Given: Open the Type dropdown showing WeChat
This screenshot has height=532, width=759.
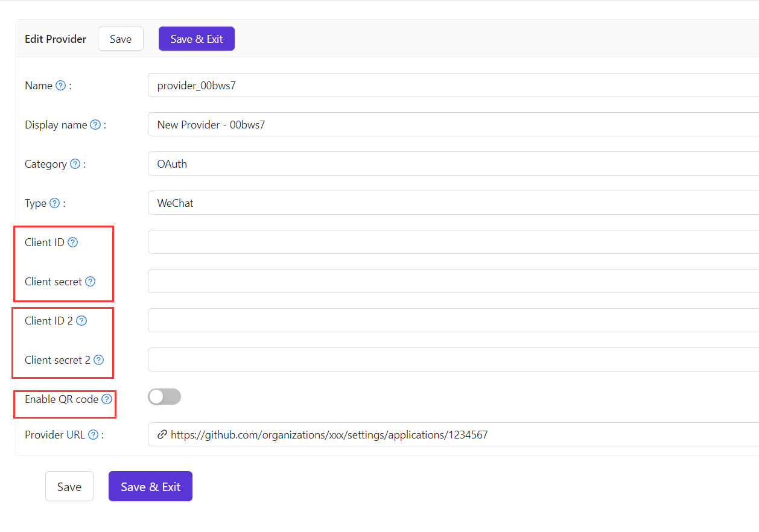Looking at the screenshot, I should [x=453, y=203].
